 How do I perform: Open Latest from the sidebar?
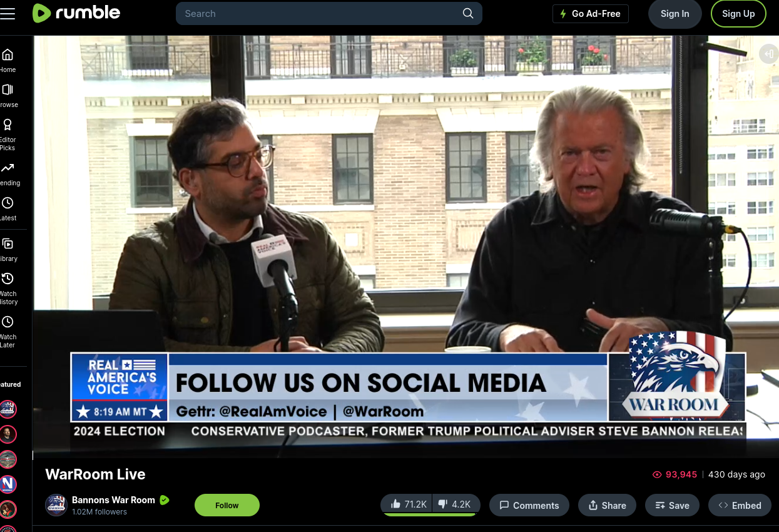(x=8, y=209)
